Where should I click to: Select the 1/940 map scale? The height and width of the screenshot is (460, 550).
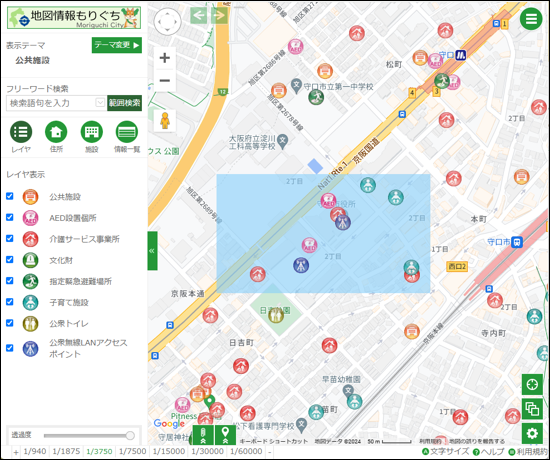point(35,452)
